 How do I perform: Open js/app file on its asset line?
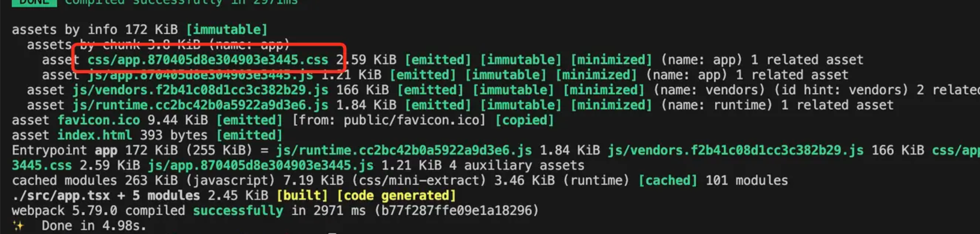[x=200, y=75]
